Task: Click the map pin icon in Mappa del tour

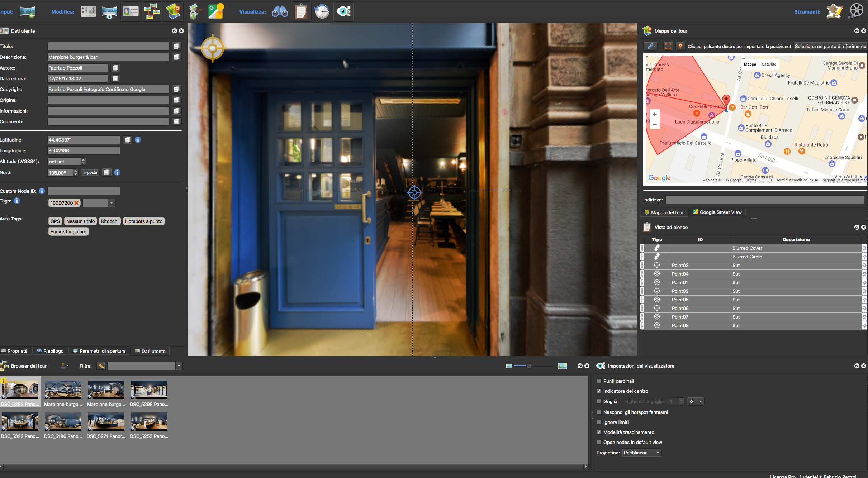Action: (x=680, y=46)
